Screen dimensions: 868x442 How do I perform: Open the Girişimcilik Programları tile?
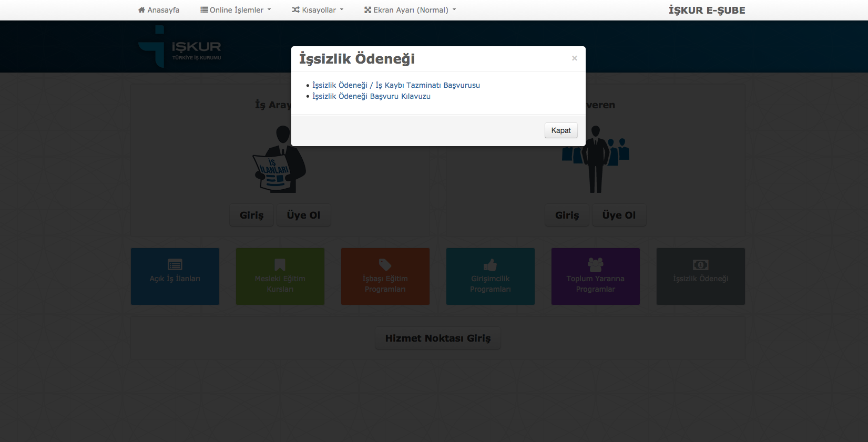pos(490,276)
